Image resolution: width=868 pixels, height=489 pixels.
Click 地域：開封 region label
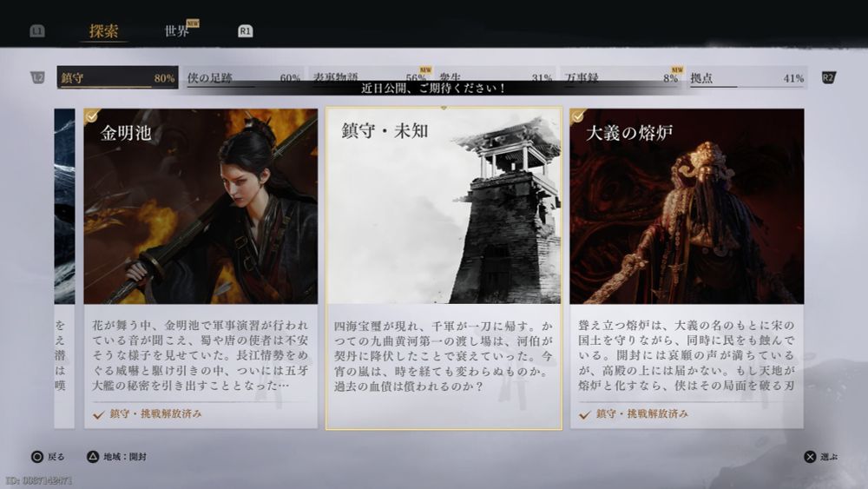pyautogui.click(x=125, y=457)
